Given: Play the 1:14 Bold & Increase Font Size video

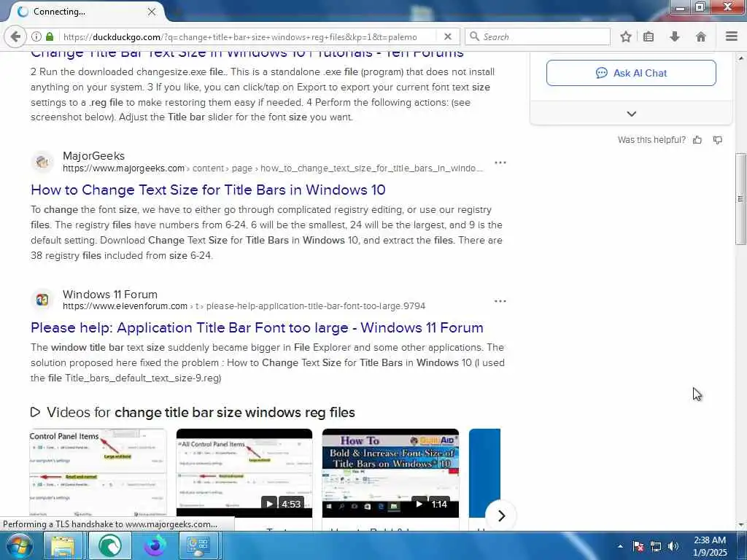Looking at the screenshot, I should [x=391, y=472].
